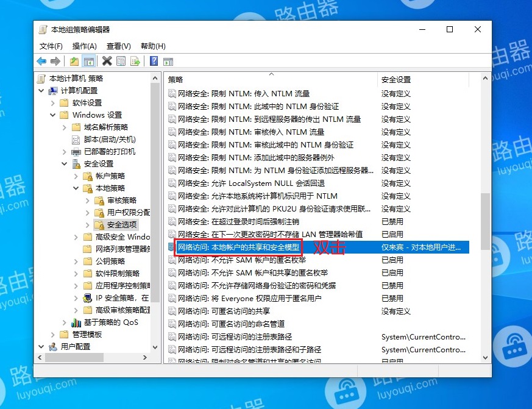Click the 基于策略的 QoS chart icon
This screenshot has height=409, width=532.
click(x=76, y=322)
